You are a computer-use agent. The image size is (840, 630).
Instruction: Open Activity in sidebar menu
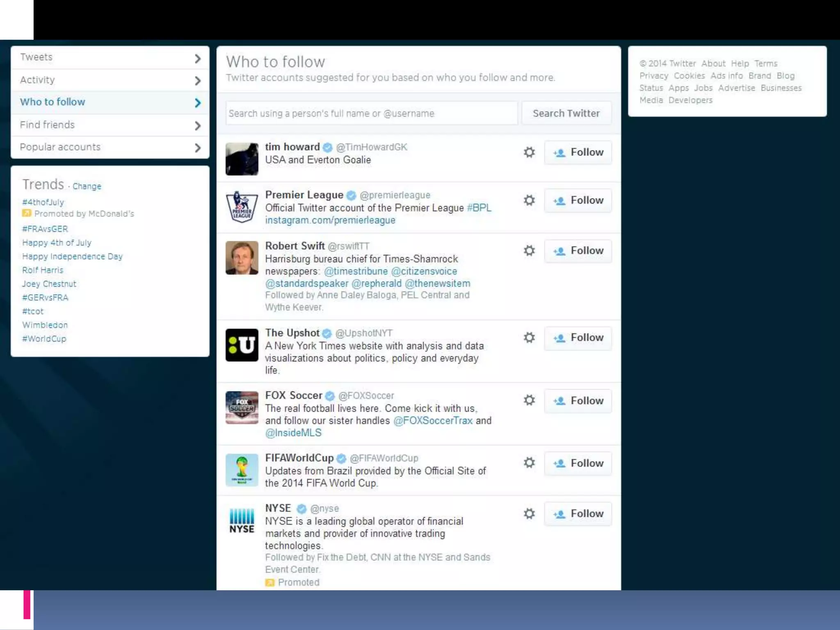[110, 80]
